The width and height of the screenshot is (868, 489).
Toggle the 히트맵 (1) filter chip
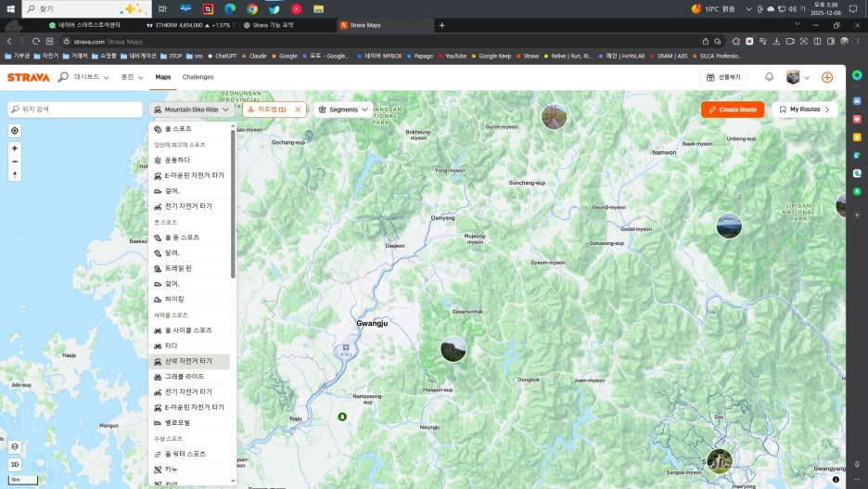click(274, 109)
